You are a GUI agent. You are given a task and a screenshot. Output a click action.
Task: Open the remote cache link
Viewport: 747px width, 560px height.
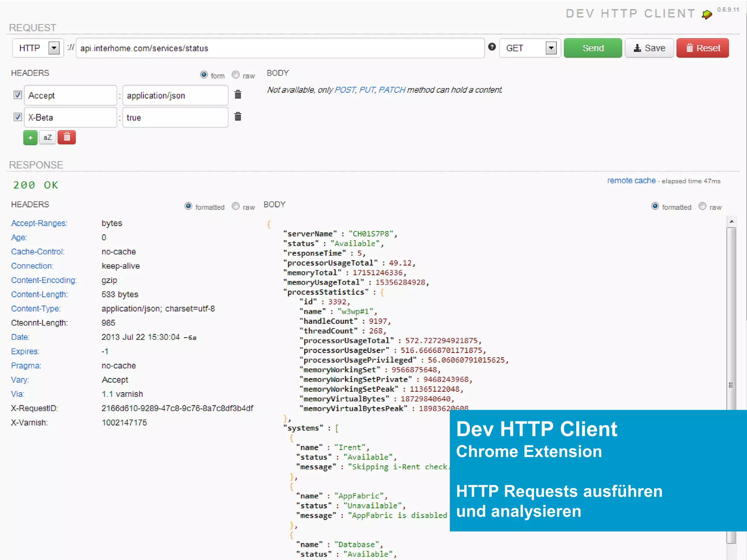[631, 180]
